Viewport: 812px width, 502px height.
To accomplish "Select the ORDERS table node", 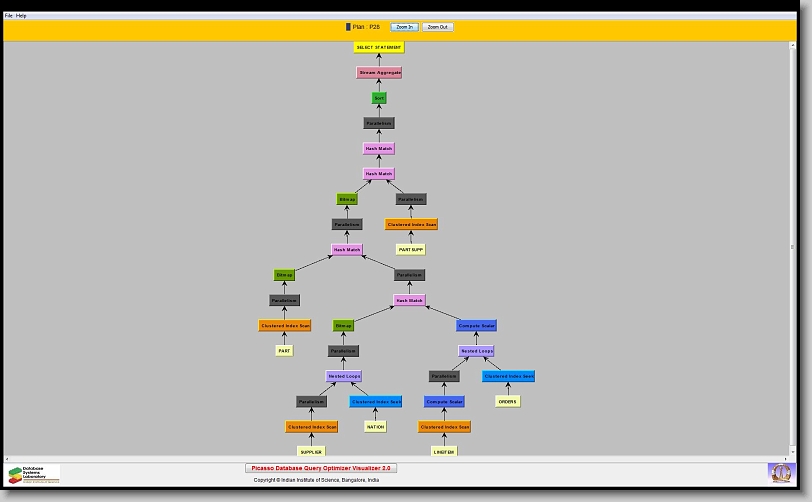I will click(x=507, y=401).
